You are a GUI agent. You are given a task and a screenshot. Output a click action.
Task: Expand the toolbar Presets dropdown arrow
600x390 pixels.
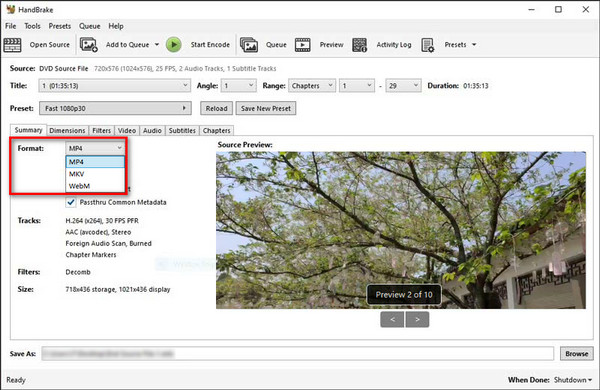coord(474,45)
